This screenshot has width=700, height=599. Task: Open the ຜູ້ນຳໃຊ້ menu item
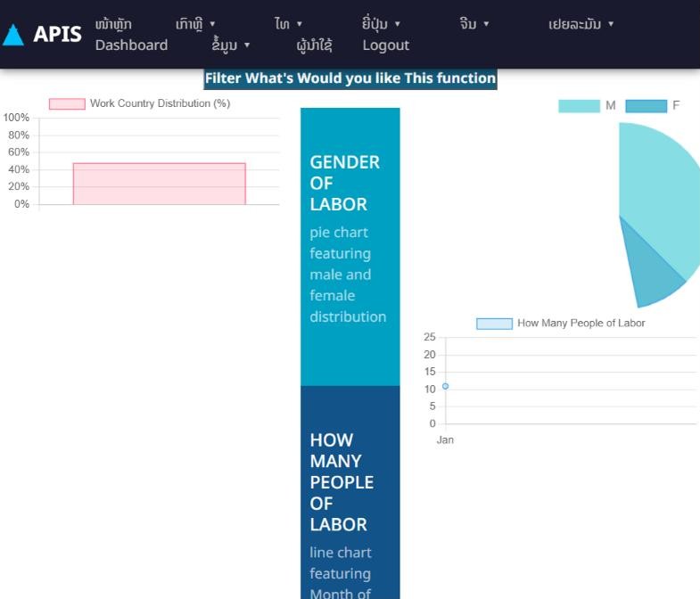[314, 45]
